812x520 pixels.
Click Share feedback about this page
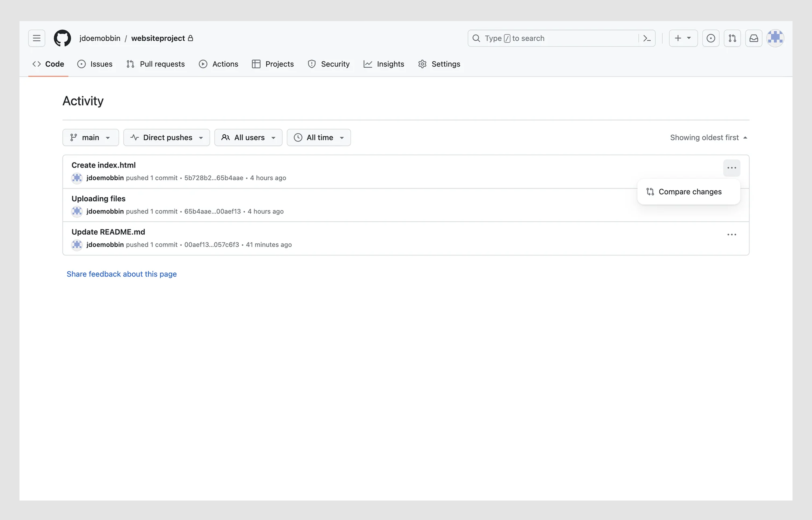(122, 274)
